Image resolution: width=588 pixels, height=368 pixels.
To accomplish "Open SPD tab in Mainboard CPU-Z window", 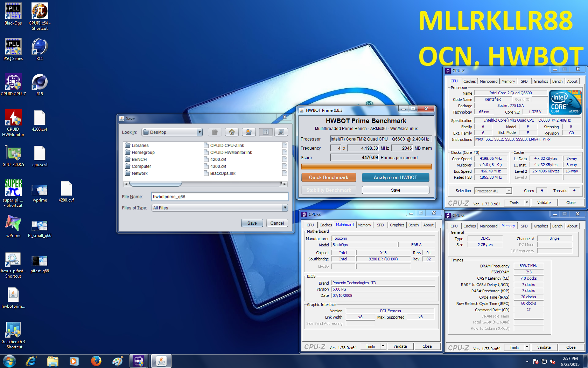I will (x=380, y=225).
